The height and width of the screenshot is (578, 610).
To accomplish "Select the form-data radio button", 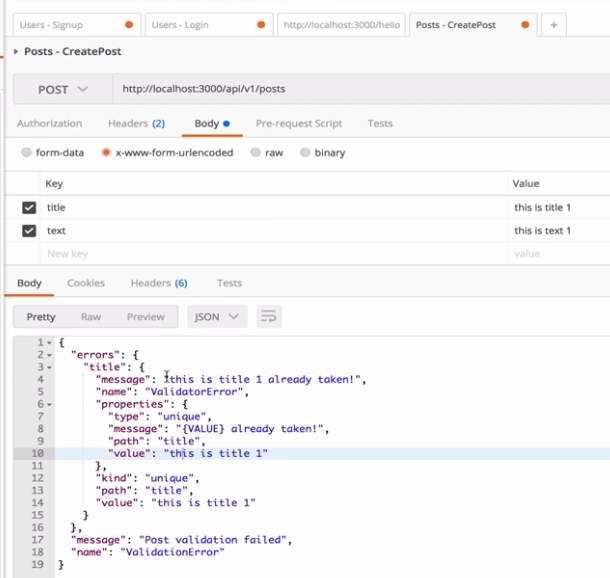I will (x=26, y=153).
